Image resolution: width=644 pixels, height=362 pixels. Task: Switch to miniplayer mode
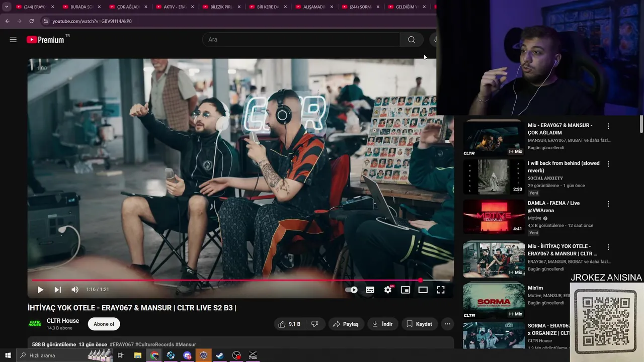pyautogui.click(x=406, y=290)
